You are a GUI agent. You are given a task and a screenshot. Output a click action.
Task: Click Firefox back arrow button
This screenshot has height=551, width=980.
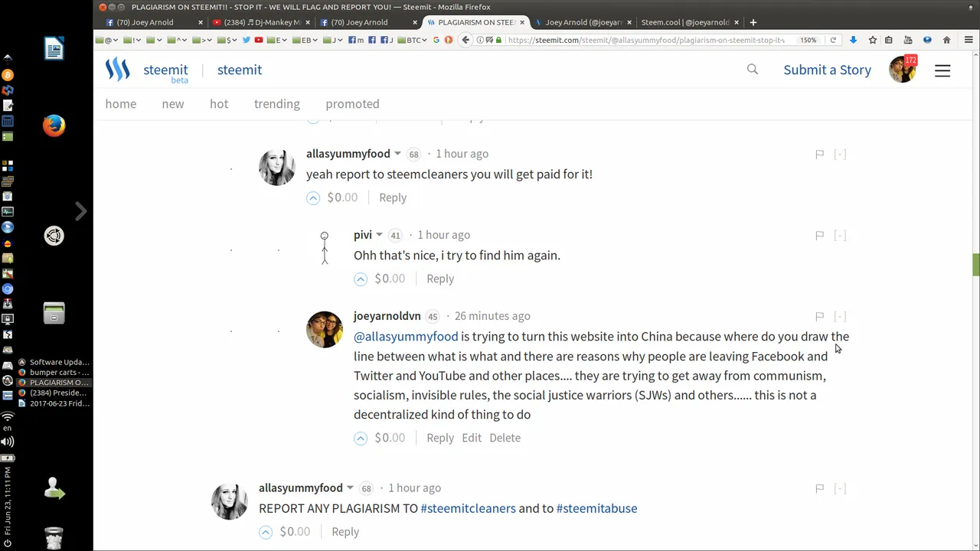point(465,40)
